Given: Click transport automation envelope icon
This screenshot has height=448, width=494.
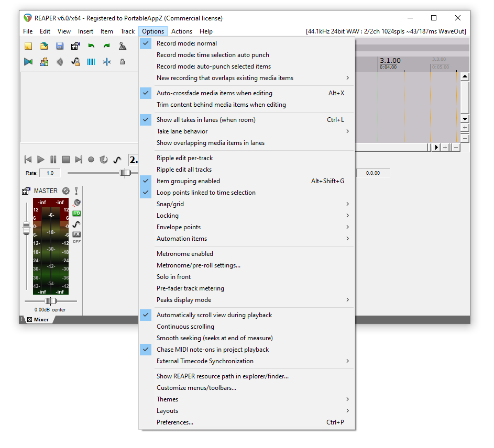Looking at the screenshot, I should (117, 160).
